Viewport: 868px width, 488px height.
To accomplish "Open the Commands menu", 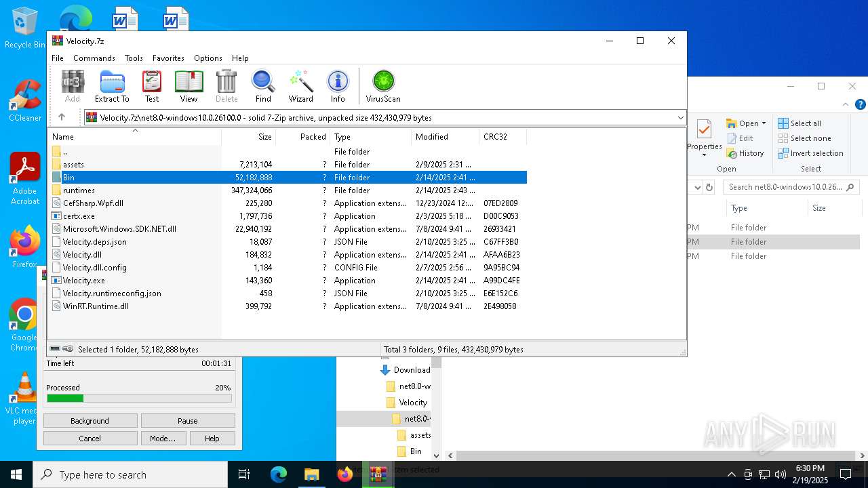I will click(94, 58).
